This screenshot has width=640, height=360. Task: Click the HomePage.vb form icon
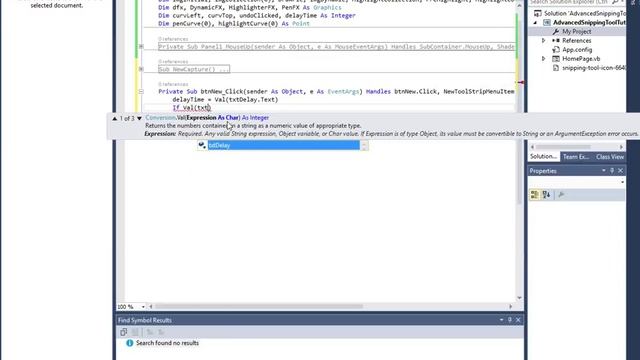[556, 59]
